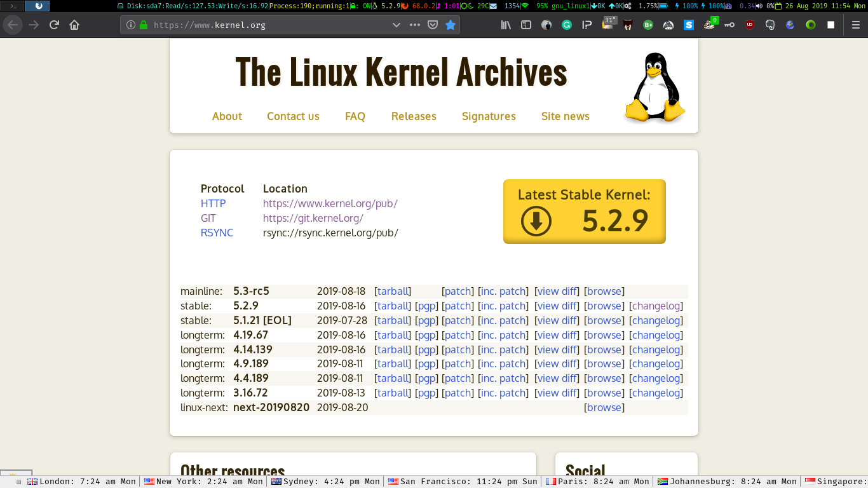Toggle the blue bookmark star

451,25
